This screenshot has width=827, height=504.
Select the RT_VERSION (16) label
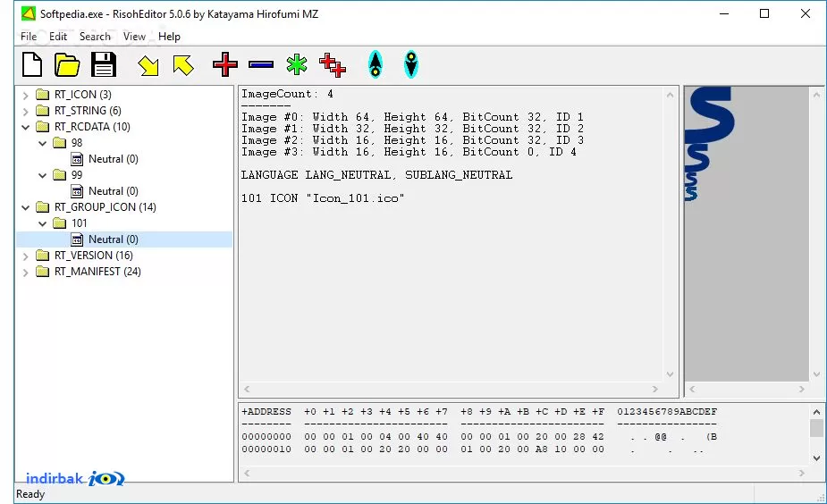tap(93, 256)
